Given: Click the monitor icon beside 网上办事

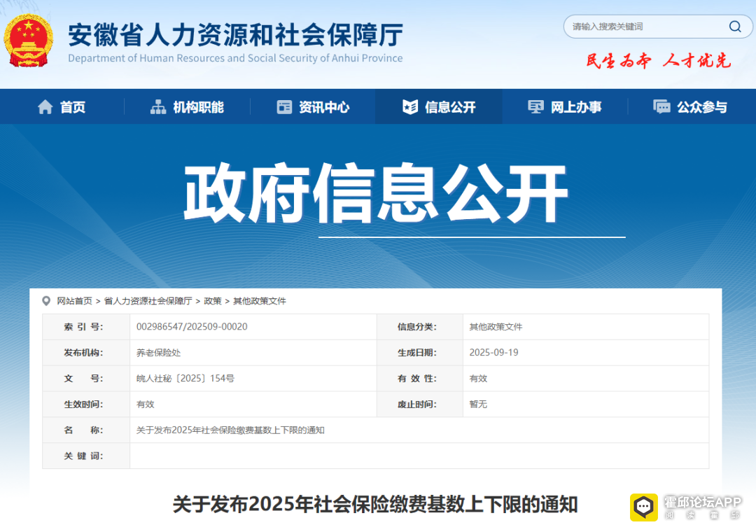Looking at the screenshot, I should (x=535, y=106).
